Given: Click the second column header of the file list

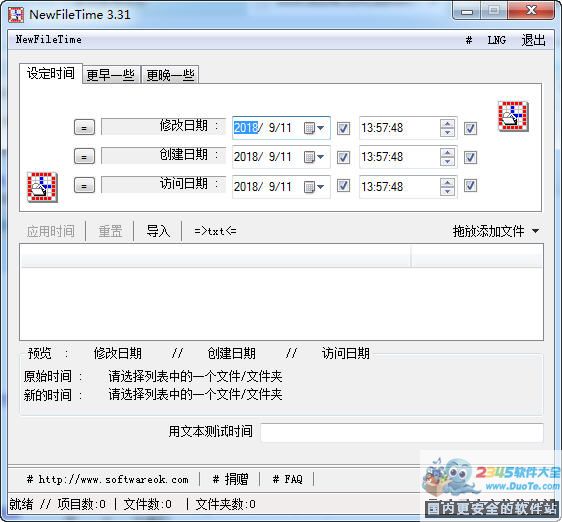Looking at the screenshot, I should (477, 256).
